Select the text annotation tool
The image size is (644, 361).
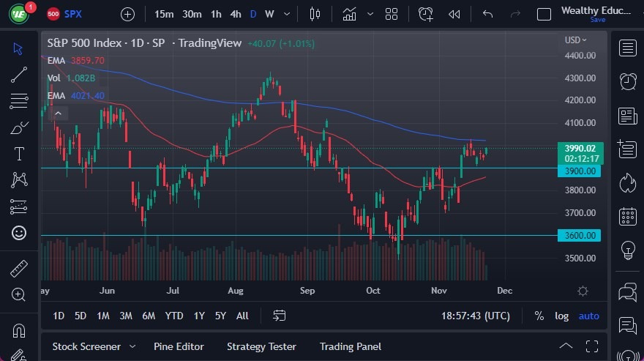(x=19, y=153)
